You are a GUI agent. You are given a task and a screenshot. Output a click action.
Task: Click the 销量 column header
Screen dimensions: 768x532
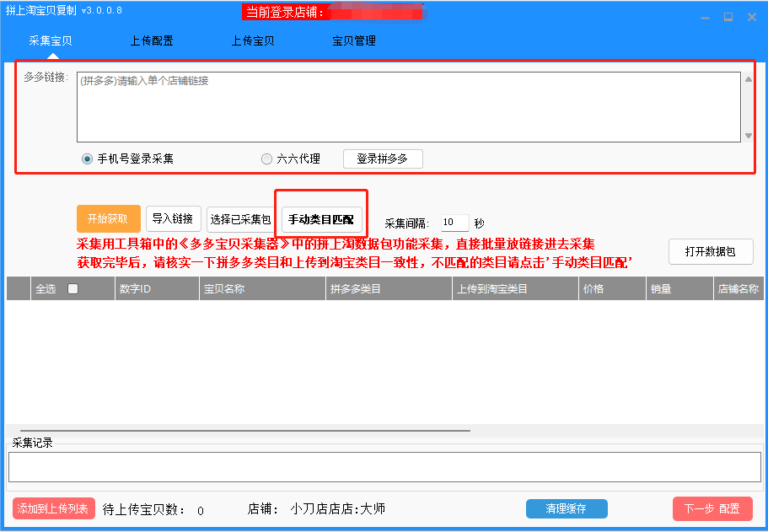pyautogui.click(x=679, y=289)
